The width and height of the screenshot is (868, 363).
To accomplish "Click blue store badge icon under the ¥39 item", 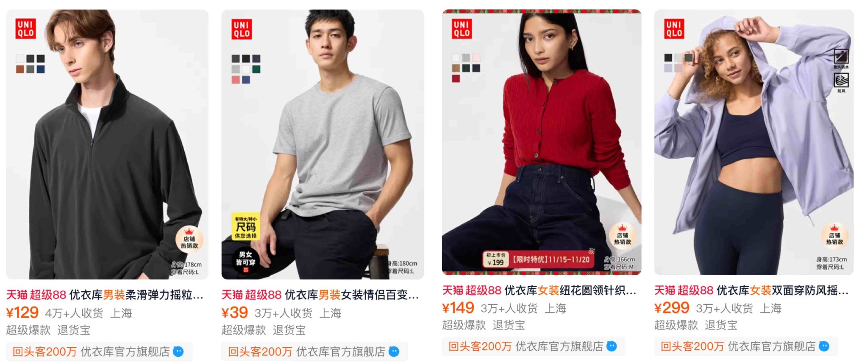I will pos(394,352).
